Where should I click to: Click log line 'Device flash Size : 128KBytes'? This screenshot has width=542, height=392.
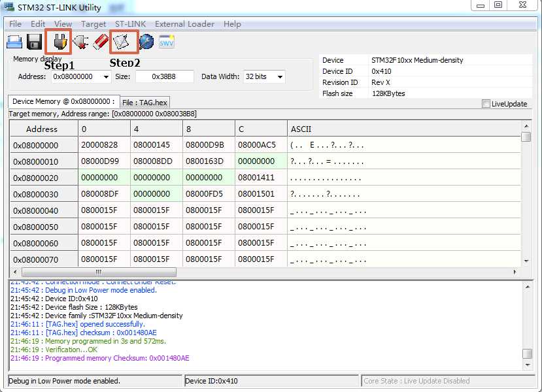pos(74,307)
